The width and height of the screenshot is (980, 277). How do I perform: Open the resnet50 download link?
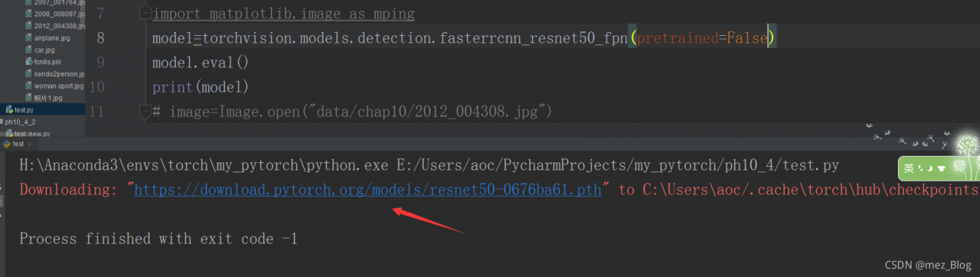click(367, 191)
